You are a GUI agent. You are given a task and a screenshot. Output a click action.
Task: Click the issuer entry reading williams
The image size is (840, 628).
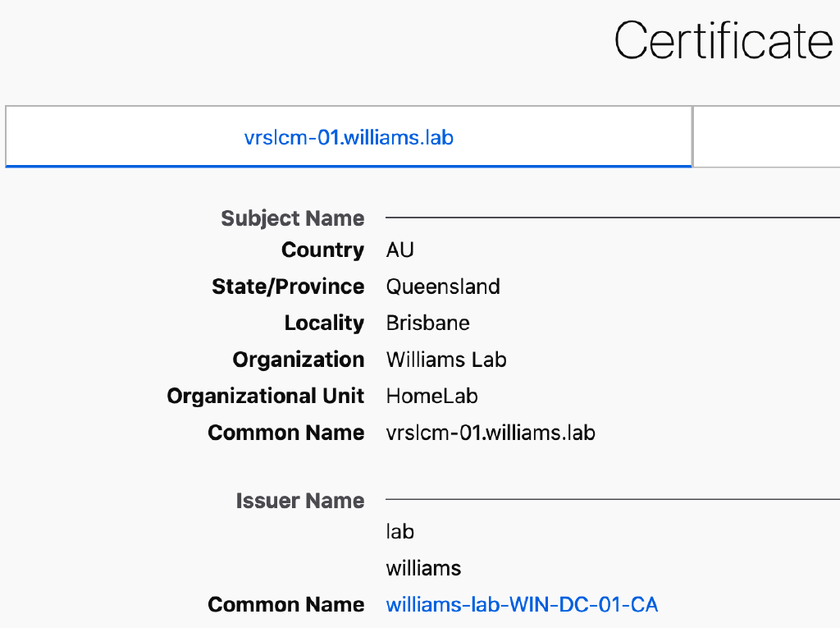(x=423, y=567)
